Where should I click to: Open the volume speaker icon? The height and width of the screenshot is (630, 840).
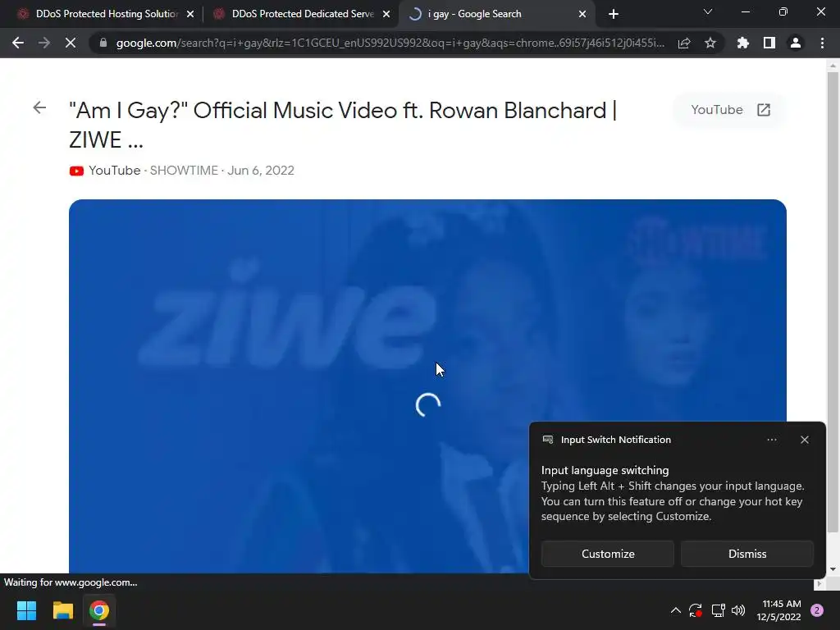[738, 610]
